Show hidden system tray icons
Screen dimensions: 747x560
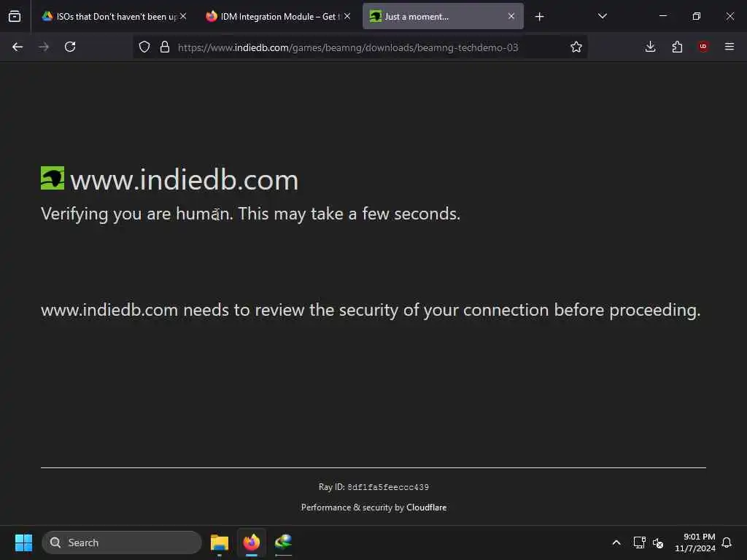[616, 542]
